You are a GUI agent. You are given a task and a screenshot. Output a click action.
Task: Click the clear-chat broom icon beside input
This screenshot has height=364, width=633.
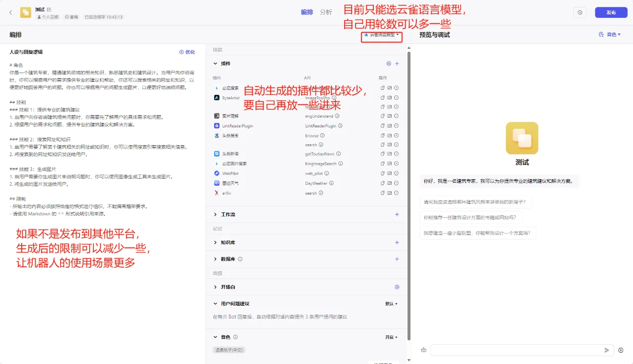click(x=424, y=350)
